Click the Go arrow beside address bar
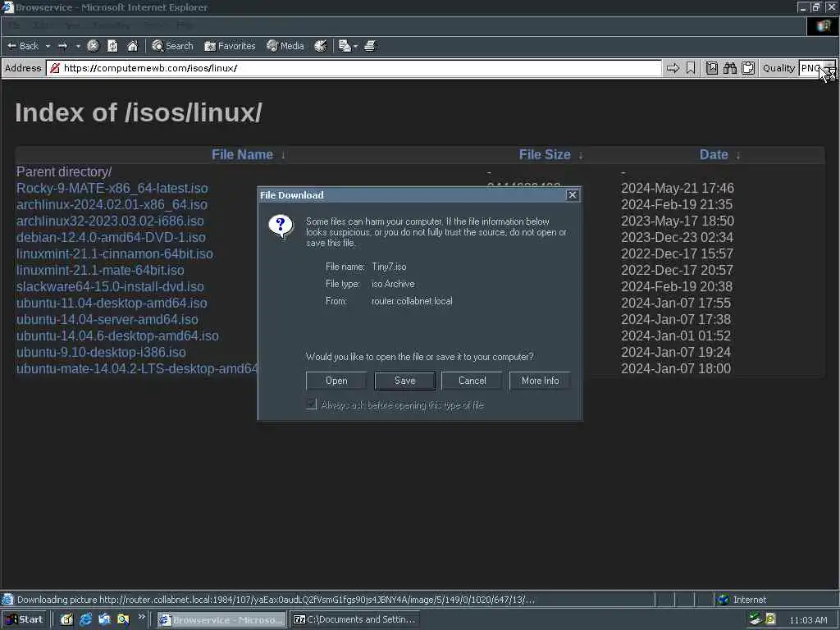This screenshot has width=840, height=630. click(673, 68)
